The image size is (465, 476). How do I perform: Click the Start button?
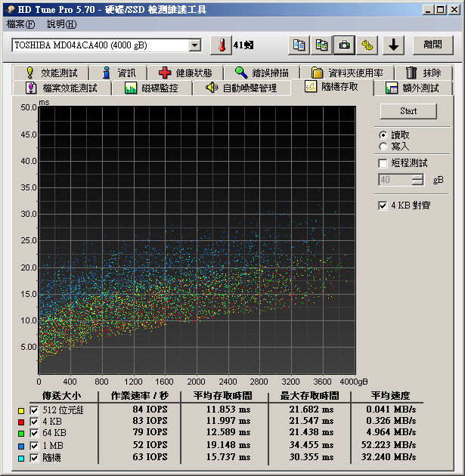(x=408, y=111)
